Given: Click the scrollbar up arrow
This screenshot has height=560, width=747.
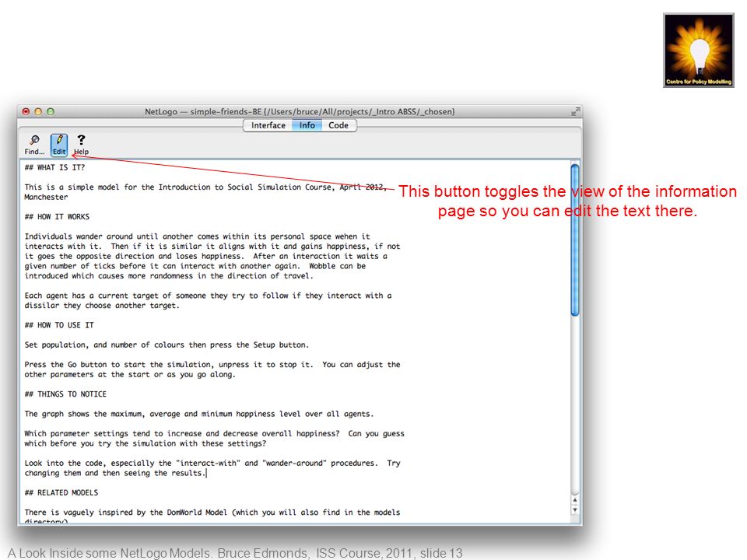Looking at the screenshot, I should [x=575, y=500].
